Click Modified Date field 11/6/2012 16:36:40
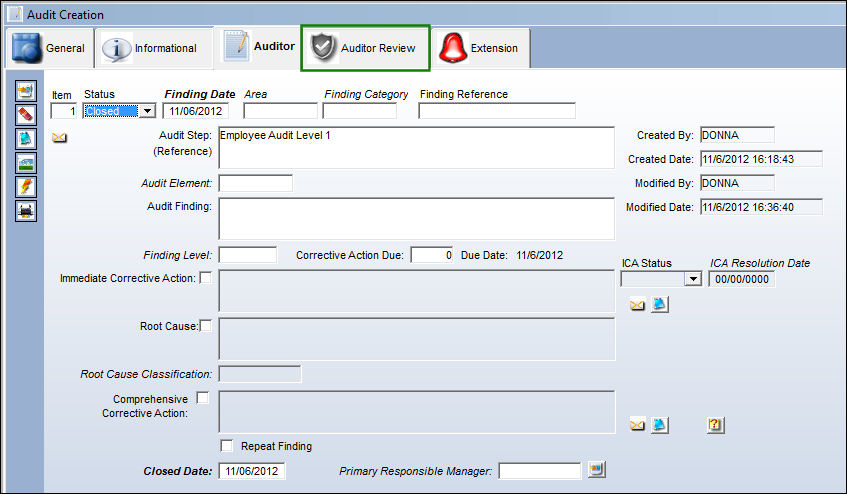 pos(761,207)
